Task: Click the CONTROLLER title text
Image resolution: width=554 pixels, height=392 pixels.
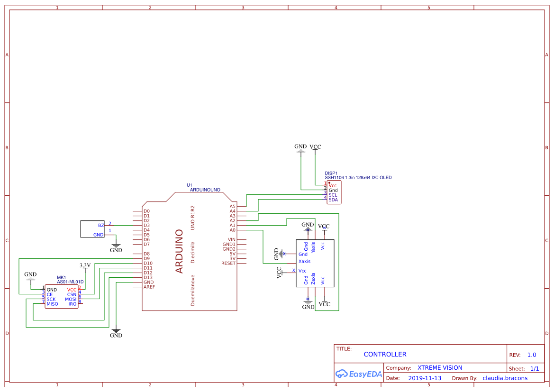Action: click(x=385, y=354)
